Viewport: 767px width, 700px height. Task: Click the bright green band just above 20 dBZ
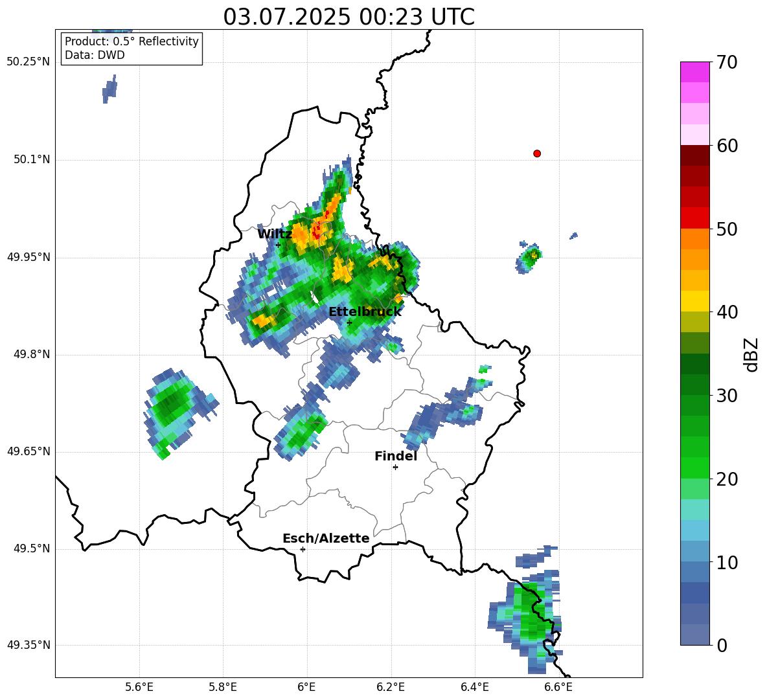pyautogui.click(x=694, y=468)
